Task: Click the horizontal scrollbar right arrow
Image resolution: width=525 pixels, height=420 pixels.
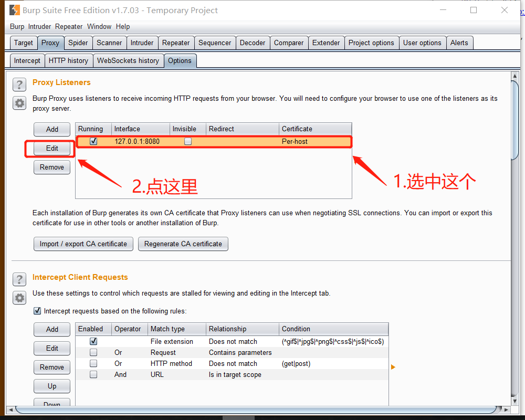Action: tap(506, 409)
